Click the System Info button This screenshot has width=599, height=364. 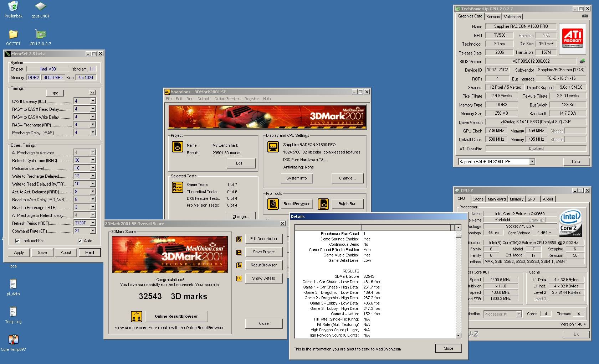tap(297, 178)
